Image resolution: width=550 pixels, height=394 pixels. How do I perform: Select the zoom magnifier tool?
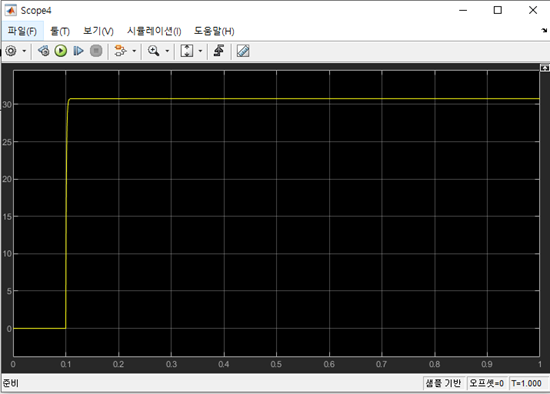(x=154, y=51)
